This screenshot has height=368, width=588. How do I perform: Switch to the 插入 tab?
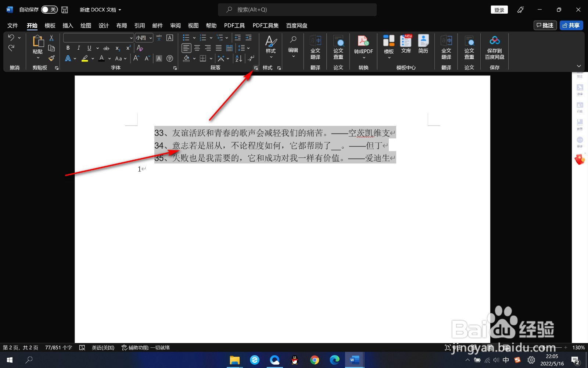pyautogui.click(x=68, y=25)
